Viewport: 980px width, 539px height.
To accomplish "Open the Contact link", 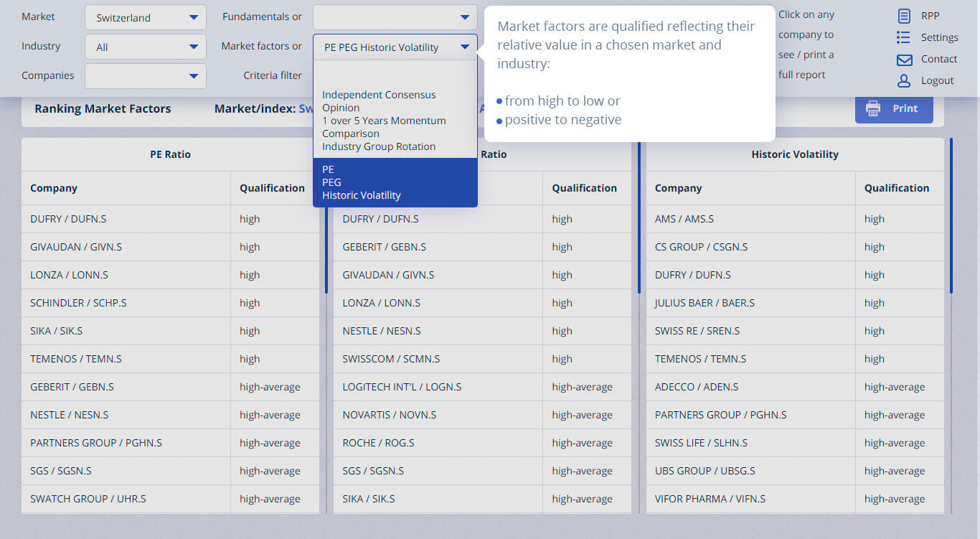I will tap(939, 59).
